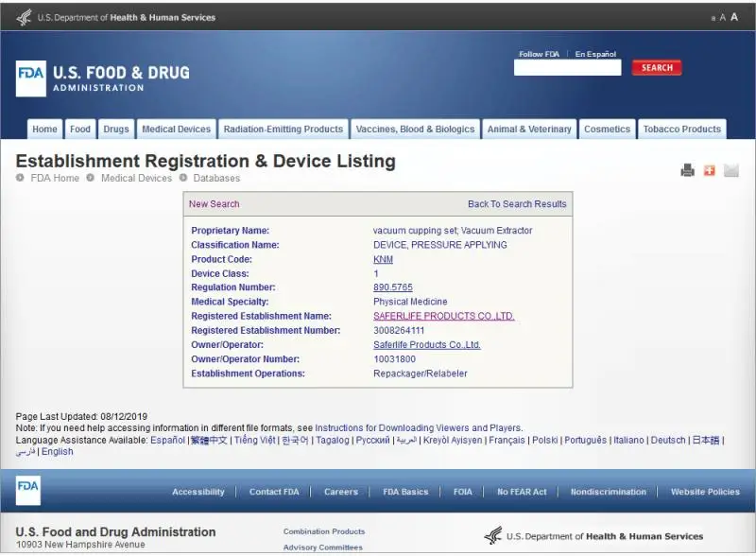This screenshot has height=556, width=756.
Task: Choose Italiano language assistance
Action: [x=628, y=441]
